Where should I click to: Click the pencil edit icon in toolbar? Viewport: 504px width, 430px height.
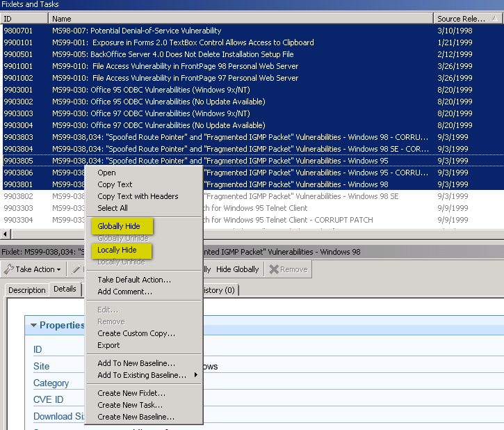pos(76,269)
